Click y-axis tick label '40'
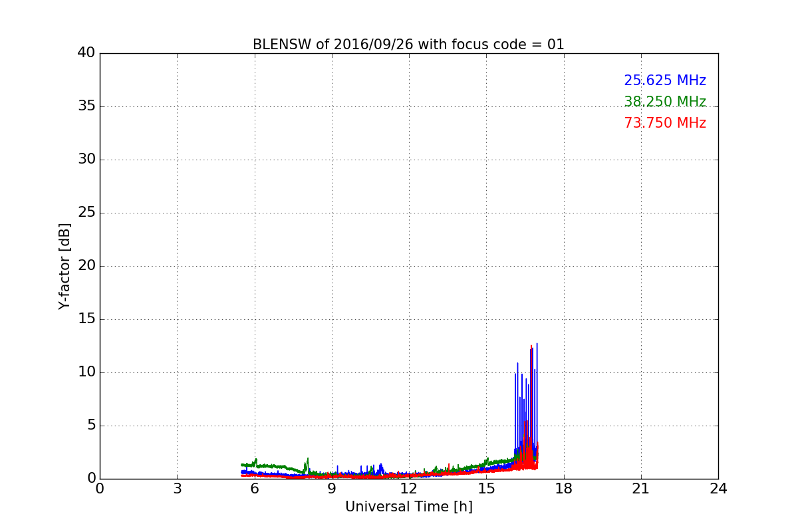This screenshot has height=532, width=798. 86,53
